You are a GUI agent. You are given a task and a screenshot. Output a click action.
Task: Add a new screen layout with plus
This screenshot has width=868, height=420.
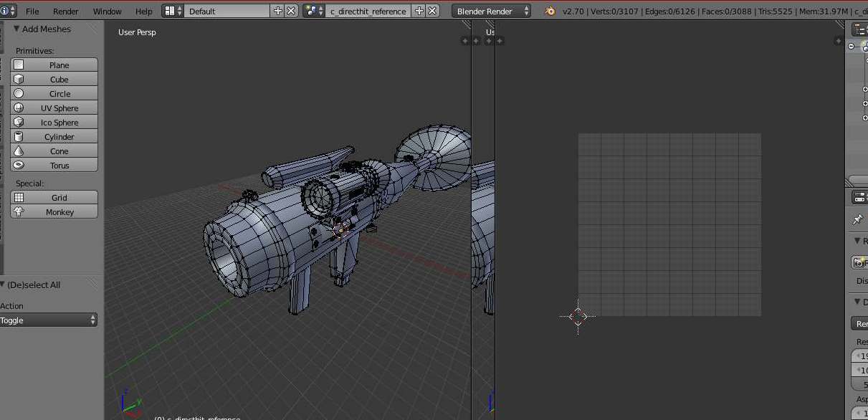coord(278,11)
